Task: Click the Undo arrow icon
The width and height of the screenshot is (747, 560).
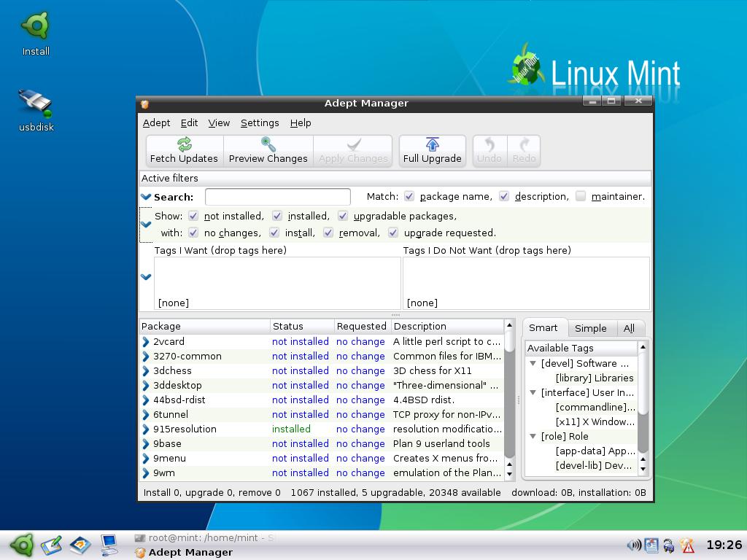Action: pyautogui.click(x=489, y=144)
